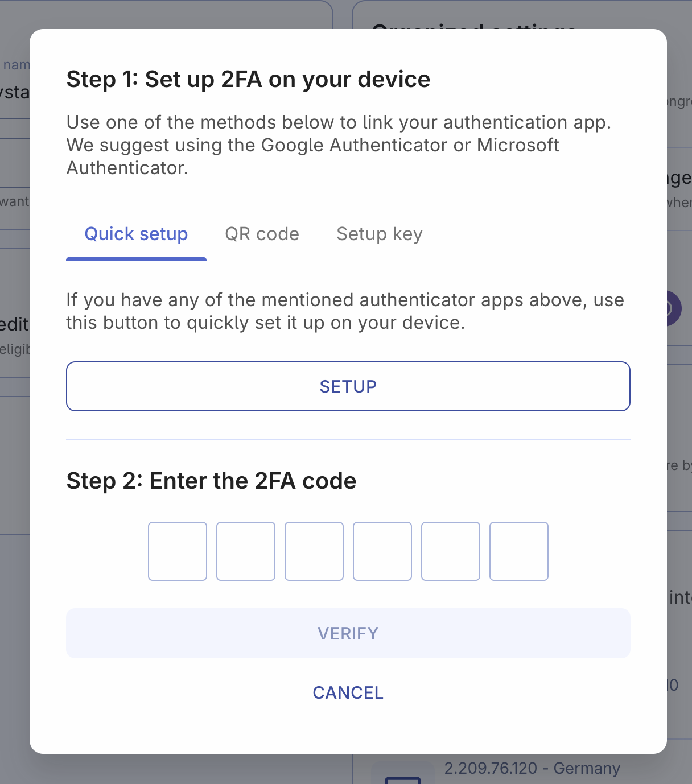The image size is (692, 784).
Task: Click CANCEL to dismiss the 2FA dialog
Action: 348,692
